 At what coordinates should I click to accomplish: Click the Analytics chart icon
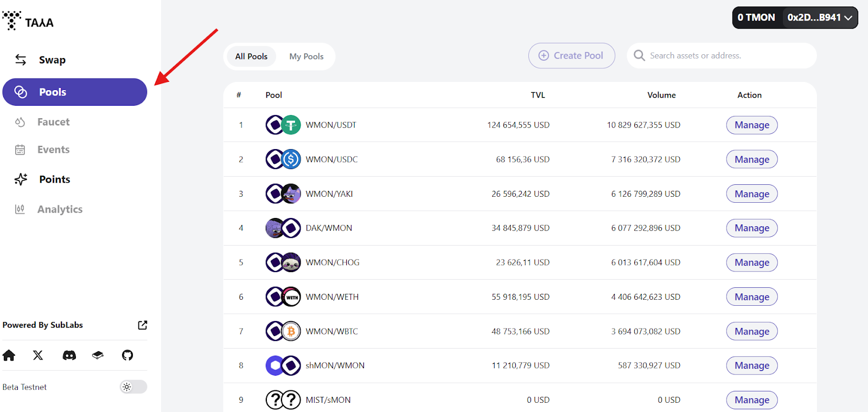pos(20,209)
